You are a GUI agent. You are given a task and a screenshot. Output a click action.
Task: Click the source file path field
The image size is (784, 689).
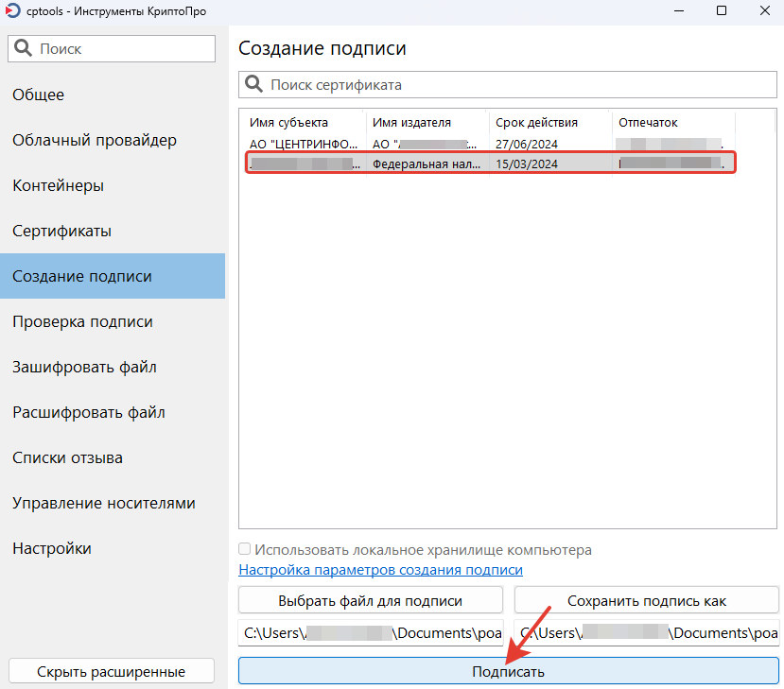pos(371,632)
